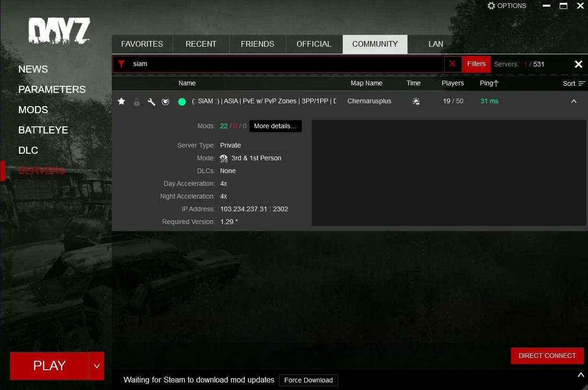This screenshot has width=588, height=390.
Task: Sort servers by Ping column
Action: point(489,83)
